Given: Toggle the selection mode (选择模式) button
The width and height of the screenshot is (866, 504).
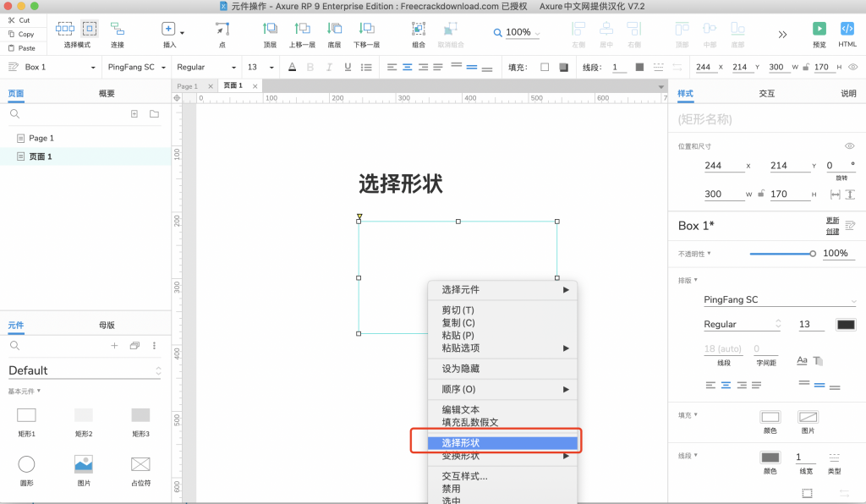Looking at the screenshot, I should [89, 29].
